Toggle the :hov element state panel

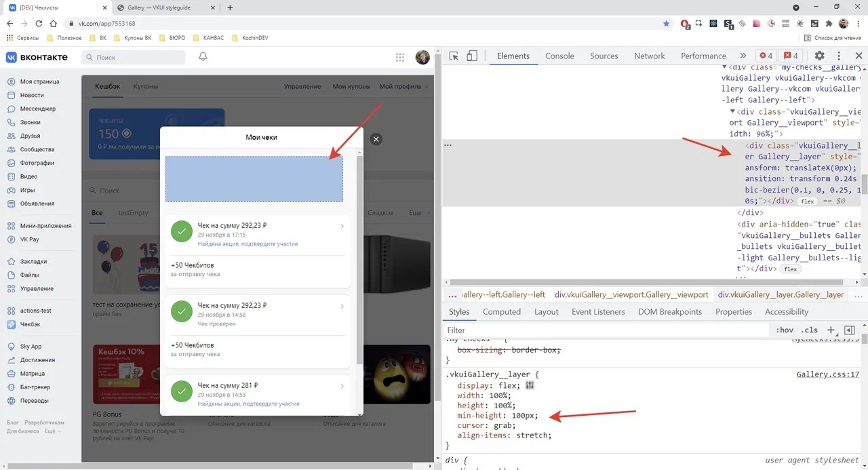(x=785, y=330)
